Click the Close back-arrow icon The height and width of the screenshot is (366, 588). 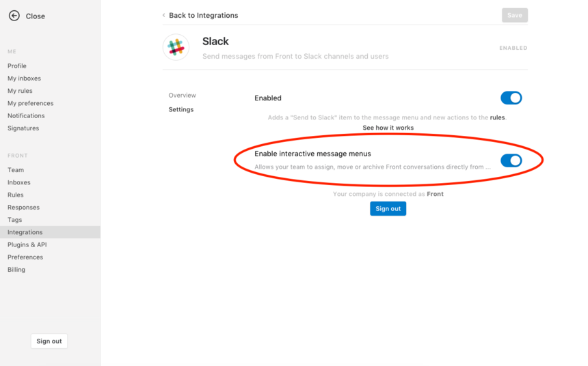14,16
